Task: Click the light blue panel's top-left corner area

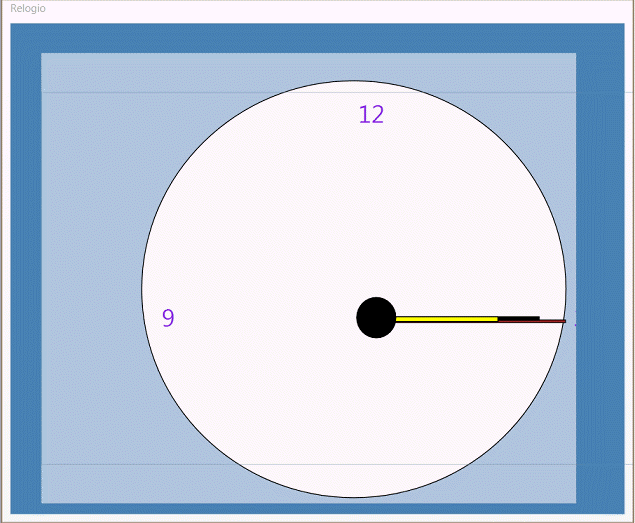Action: [60, 70]
